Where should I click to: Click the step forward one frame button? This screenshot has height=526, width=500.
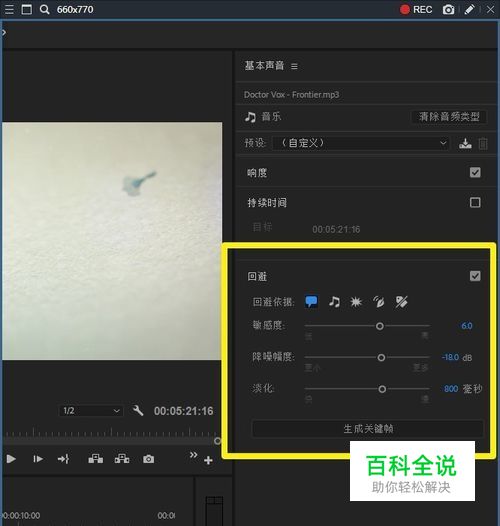38,459
